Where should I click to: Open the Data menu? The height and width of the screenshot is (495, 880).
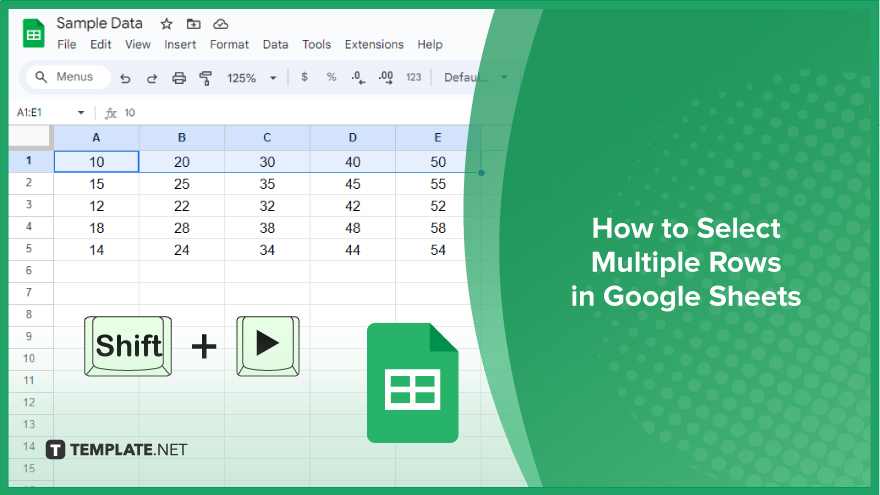(x=275, y=44)
